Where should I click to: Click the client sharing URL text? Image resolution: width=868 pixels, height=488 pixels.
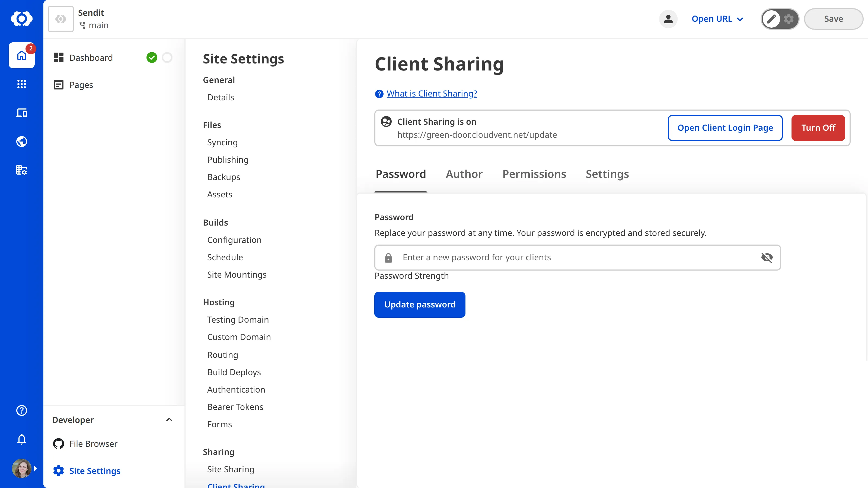(477, 135)
